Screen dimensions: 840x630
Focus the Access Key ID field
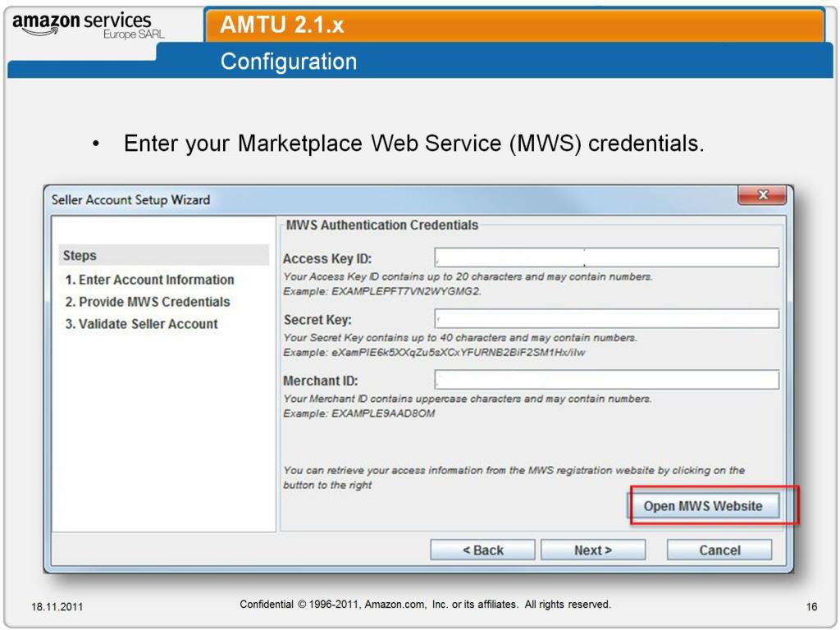click(606, 257)
